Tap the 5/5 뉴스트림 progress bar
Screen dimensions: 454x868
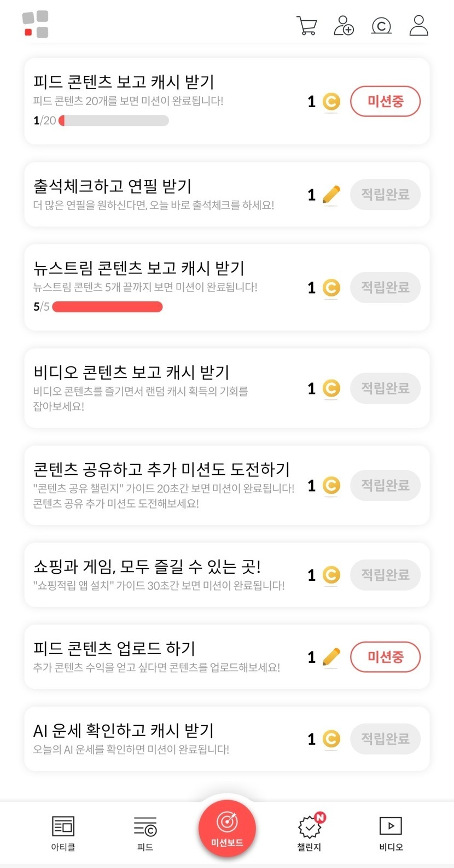tap(107, 307)
